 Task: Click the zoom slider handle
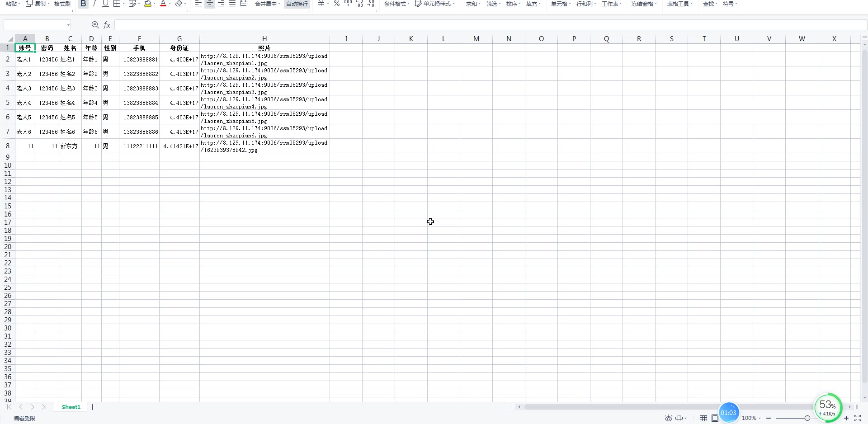807,418
